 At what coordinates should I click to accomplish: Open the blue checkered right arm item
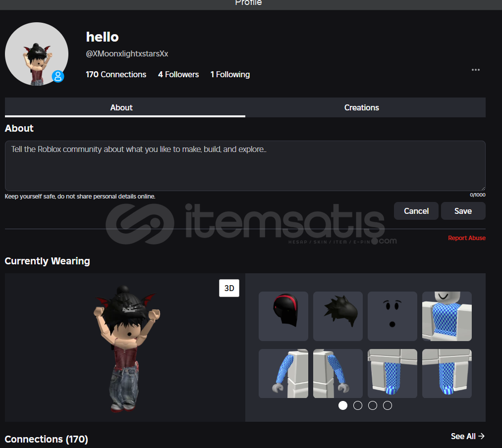click(x=283, y=373)
